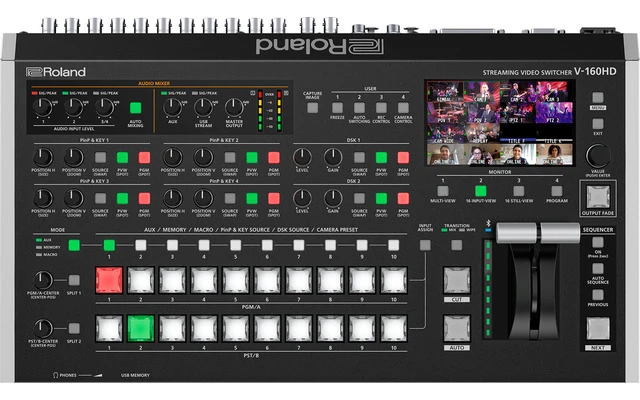The width and height of the screenshot is (640, 400).
Task: Tap the sequencer NEXT button
Action: (598, 329)
